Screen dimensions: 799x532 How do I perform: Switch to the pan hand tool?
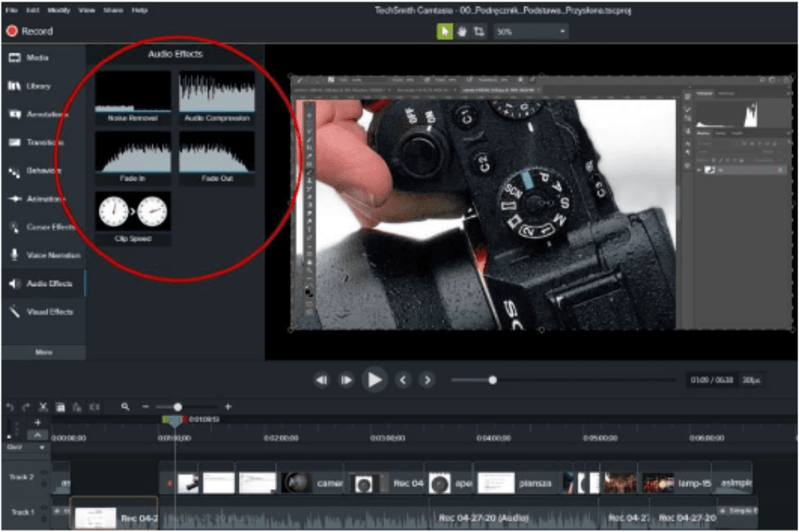(462, 32)
